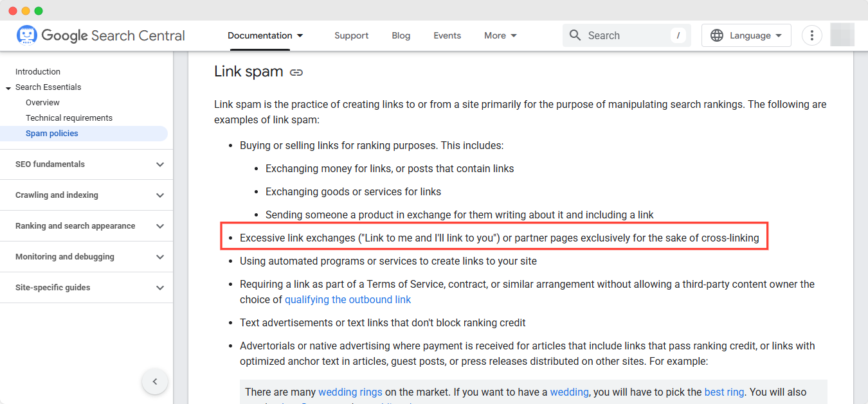Click the globe icon in Language selector
The height and width of the screenshot is (404, 868).
pos(717,35)
